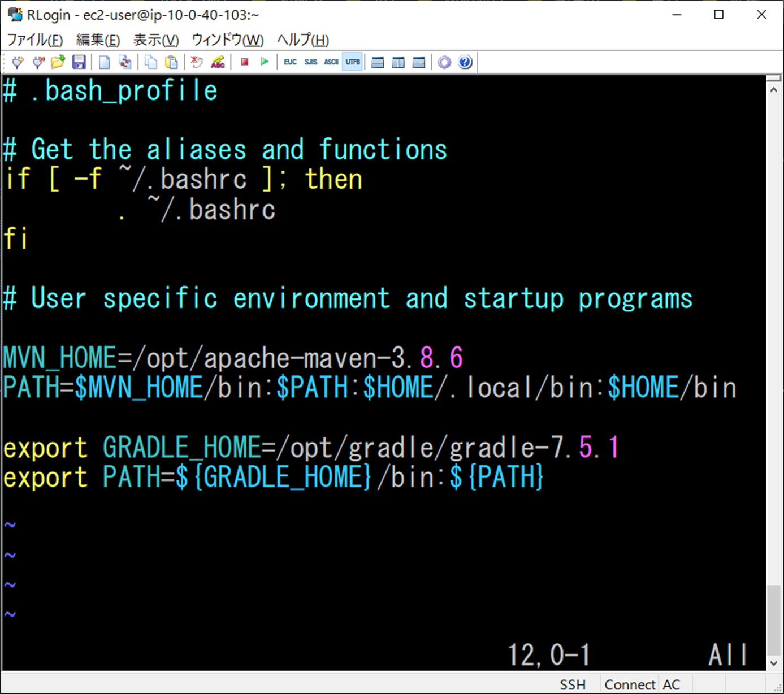Click the third window layout icon

[x=419, y=62]
